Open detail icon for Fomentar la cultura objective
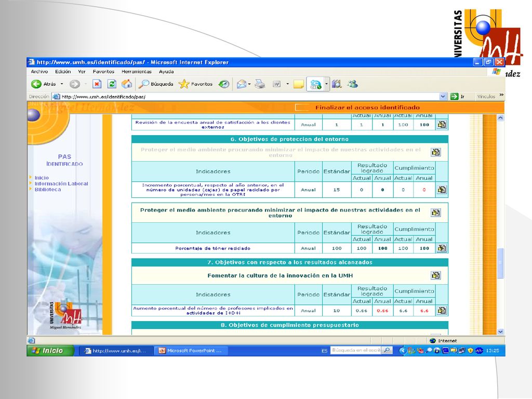This screenshot has width=532, height=399. tap(436, 275)
